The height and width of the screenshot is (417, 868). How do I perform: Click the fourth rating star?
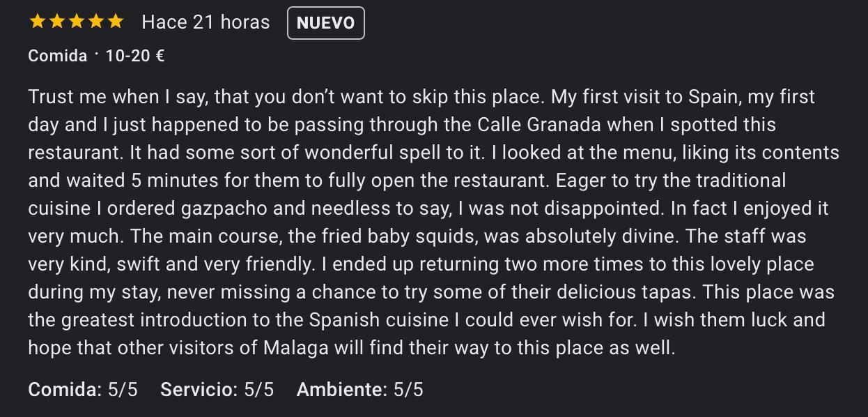click(96, 22)
